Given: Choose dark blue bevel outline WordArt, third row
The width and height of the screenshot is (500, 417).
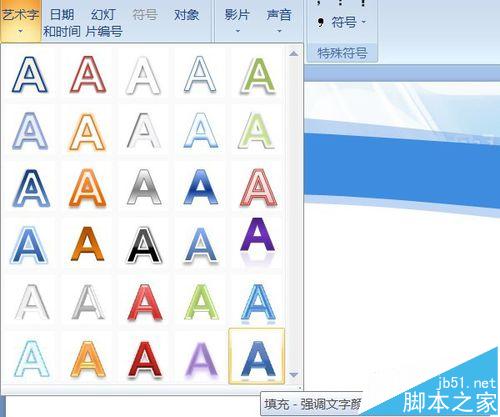Looking at the screenshot, I should point(30,188).
